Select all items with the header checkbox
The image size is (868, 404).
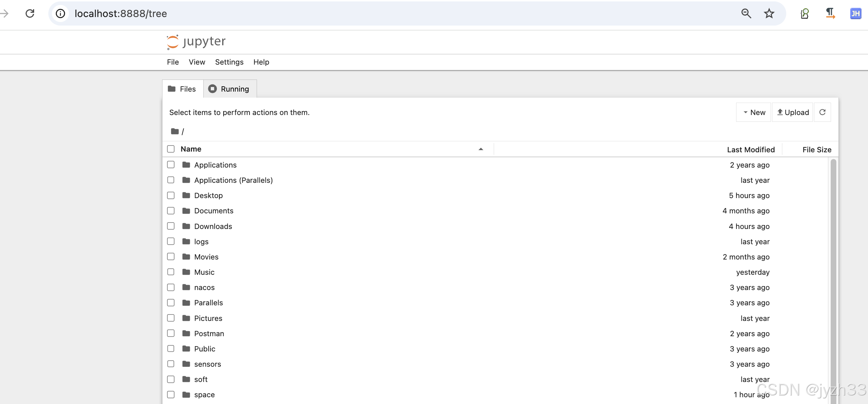171,149
